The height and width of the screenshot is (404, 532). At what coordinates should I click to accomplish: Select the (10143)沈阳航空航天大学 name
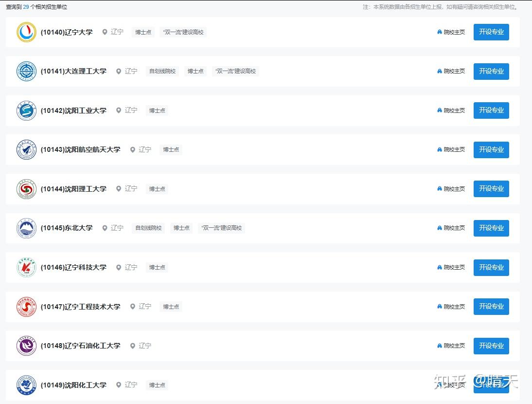[80, 150]
